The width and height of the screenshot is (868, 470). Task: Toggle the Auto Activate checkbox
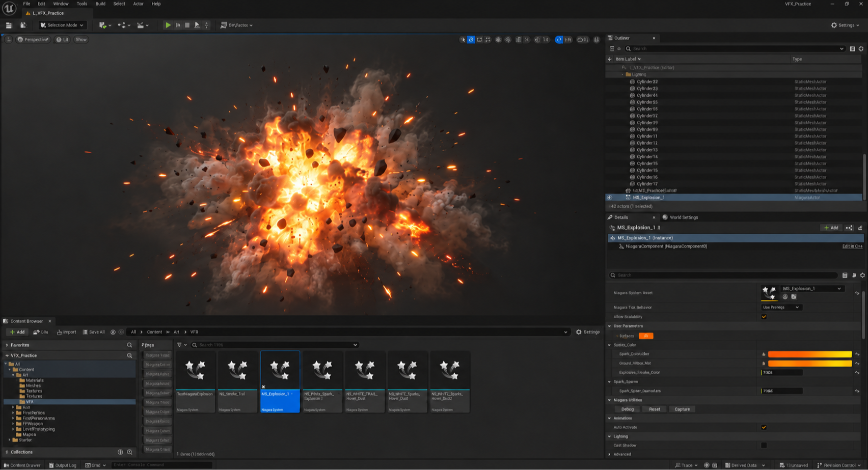click(x=764, y=427)
